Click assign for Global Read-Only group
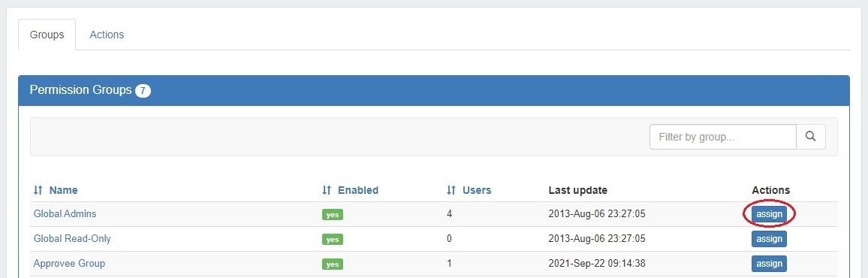This screenshot has height=278, width=868. [x=769, y=239]
